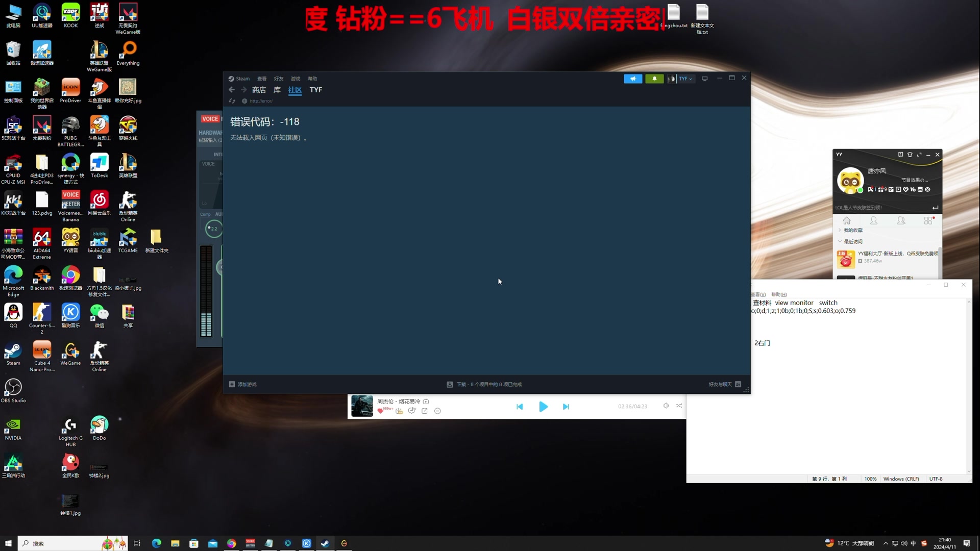Open the TYF account dropdown in Steam
The width and height of the screenshot is (980, 551).
pyautogui.click(x=686, y=79)
